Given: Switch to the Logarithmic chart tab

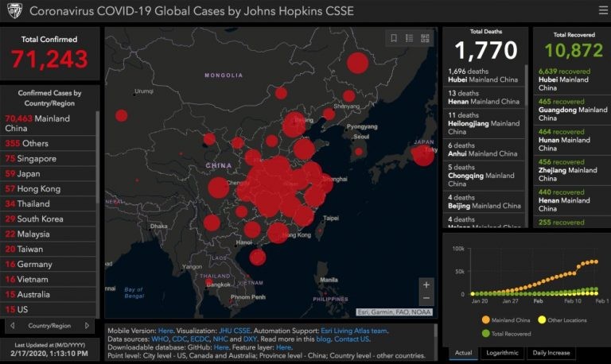Looking at the screenshot, I should 500,352.
